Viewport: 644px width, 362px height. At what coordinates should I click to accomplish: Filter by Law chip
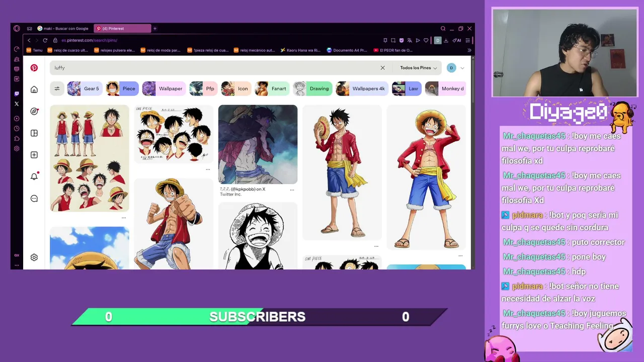click(407, 88)
